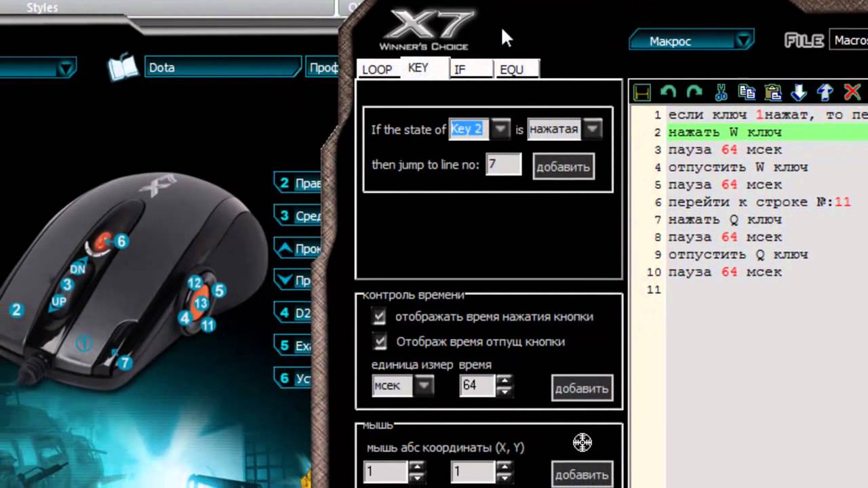Click the Y coordinate input field
Image resolution: width=868 pixels, height=488 pixels.
click(x=473, y=472)
